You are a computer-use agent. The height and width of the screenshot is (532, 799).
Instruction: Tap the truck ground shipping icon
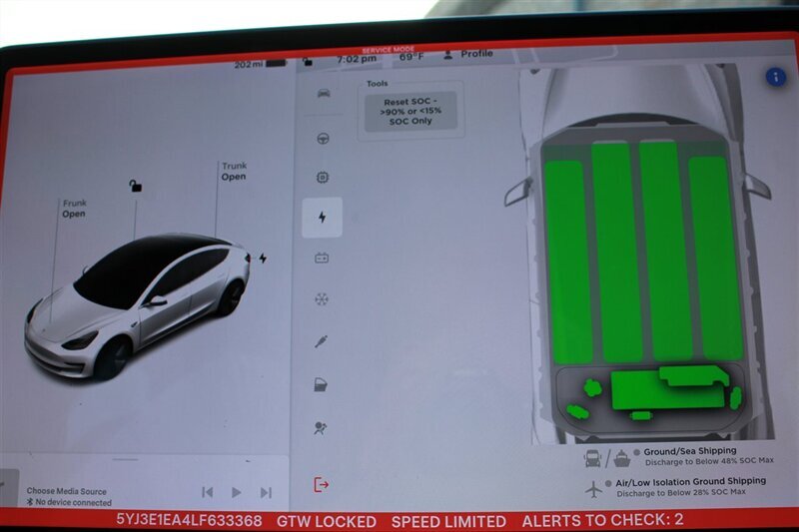(x=593, y=458)
